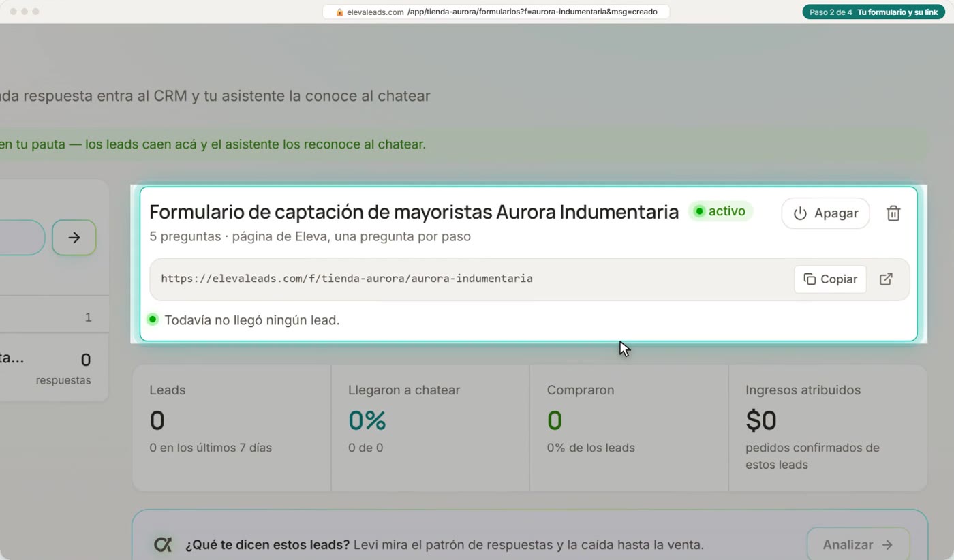Click the "respuestas" label in the left panel

click(63, 380)
